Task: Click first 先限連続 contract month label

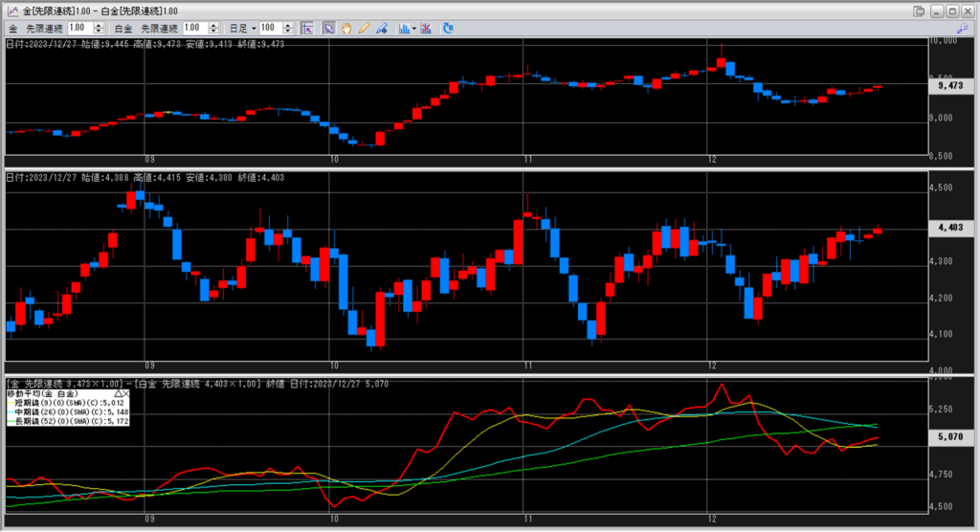Action: (x=44, y=29)
